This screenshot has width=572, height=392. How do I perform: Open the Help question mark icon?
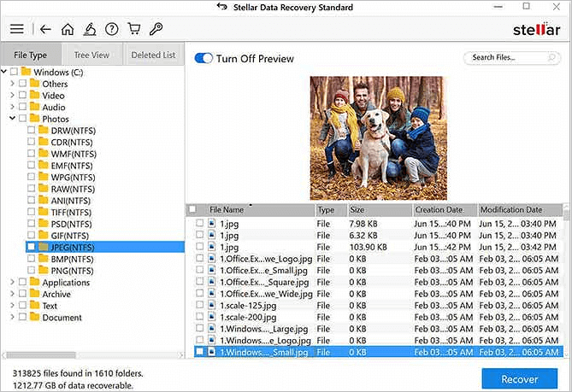coord(111,29)
